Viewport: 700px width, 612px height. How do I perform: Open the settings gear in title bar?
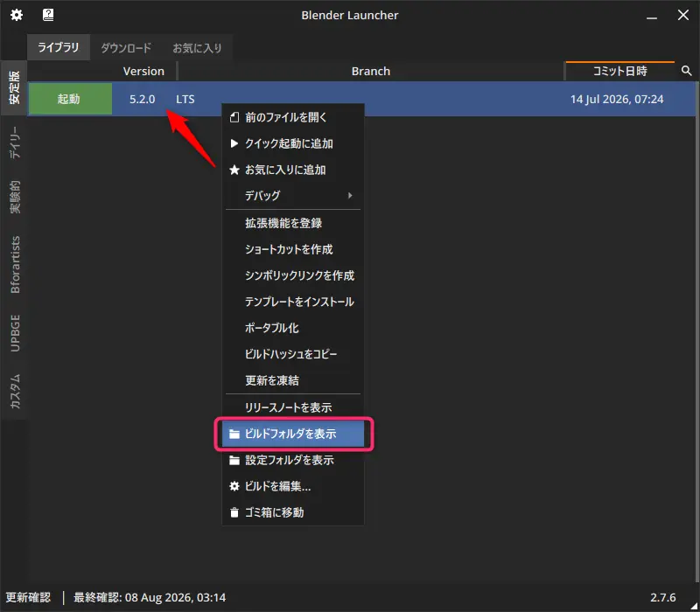[17, 15]
